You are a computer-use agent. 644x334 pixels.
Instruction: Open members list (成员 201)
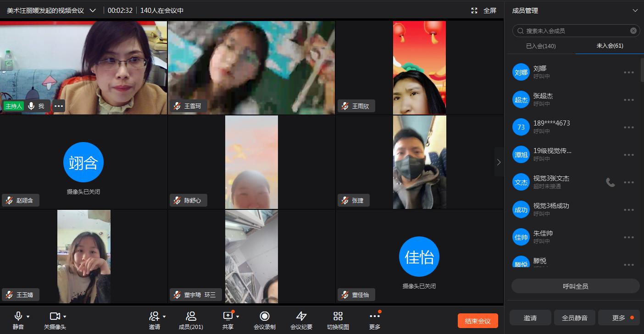click(191, 316)
